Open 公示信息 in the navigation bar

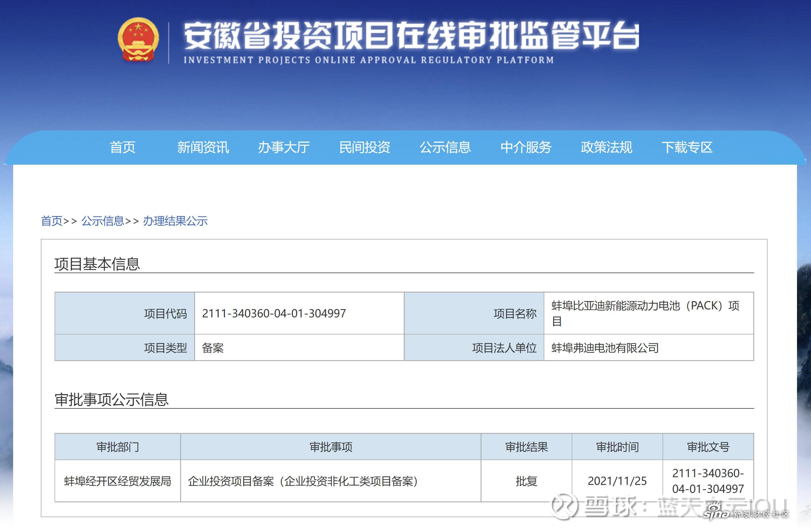click(445, 148)
